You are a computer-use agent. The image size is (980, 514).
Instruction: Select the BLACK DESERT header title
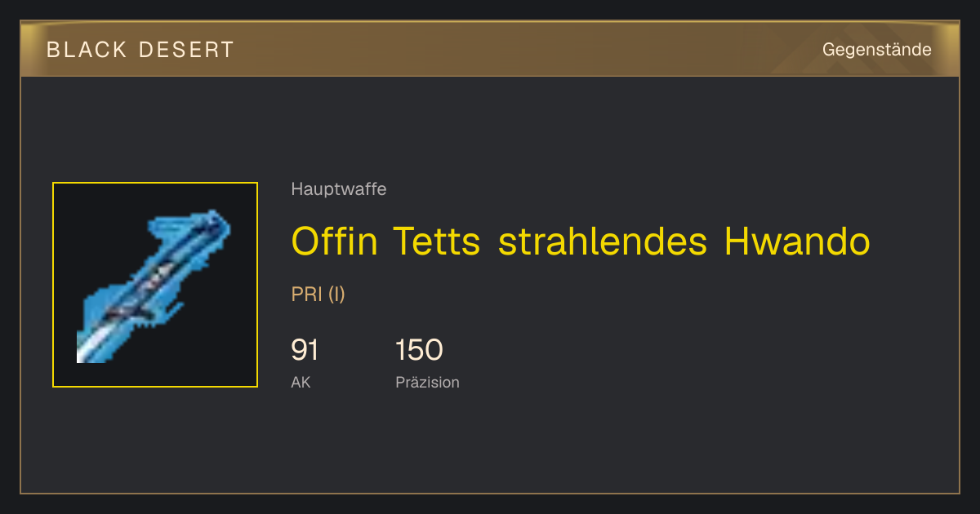pyautogui.click(x=140, y=50)
